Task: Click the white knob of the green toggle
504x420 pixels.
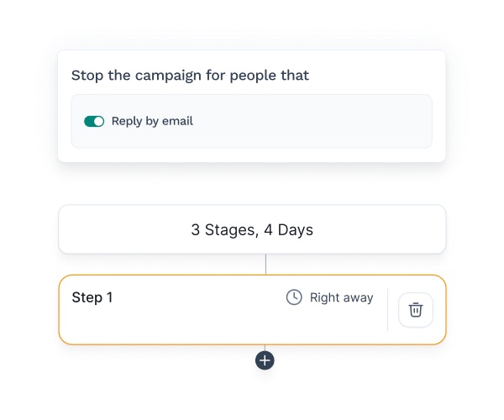Action: pyautogui.click(x=98, y=121)
